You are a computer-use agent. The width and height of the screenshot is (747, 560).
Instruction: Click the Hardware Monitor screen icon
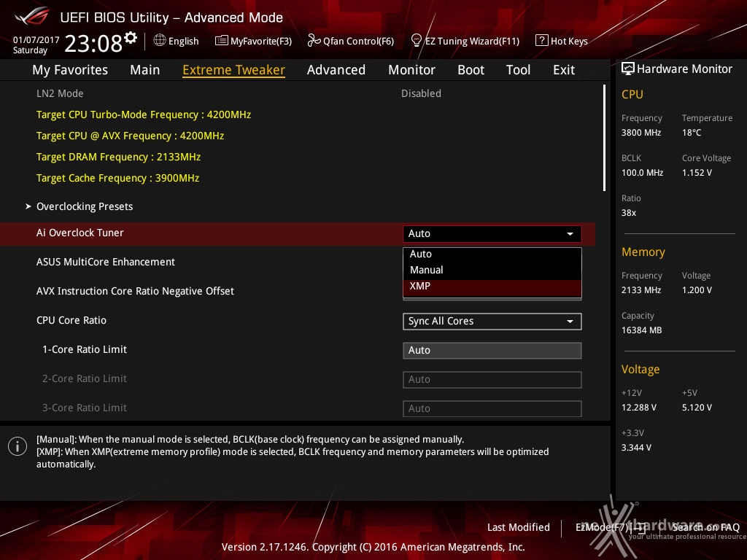pos(628,69)
